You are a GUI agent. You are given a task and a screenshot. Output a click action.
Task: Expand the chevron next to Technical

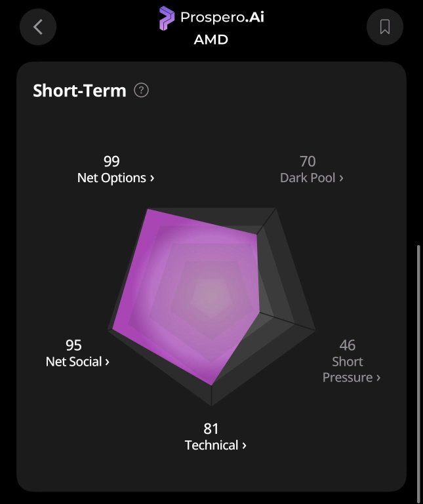[244, 446]
